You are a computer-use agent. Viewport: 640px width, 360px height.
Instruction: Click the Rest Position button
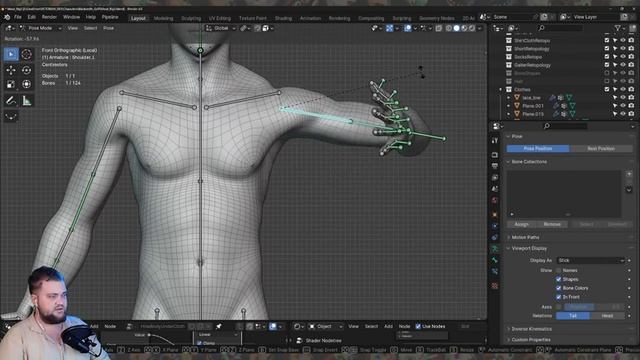tap(601, 149)
